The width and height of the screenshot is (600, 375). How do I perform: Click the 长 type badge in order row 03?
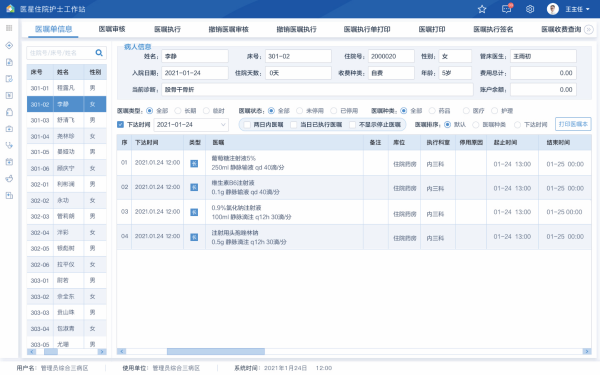(194, 212)
